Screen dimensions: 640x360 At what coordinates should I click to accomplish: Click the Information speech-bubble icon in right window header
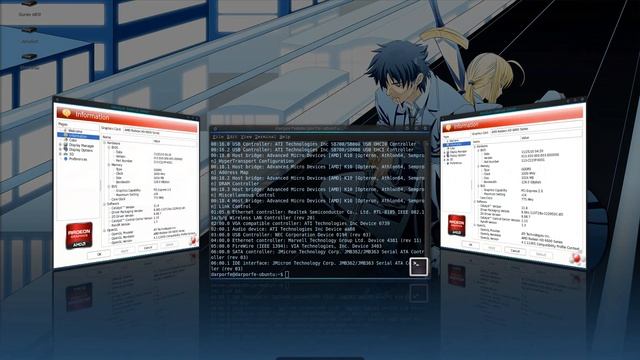tap(448, 128)
